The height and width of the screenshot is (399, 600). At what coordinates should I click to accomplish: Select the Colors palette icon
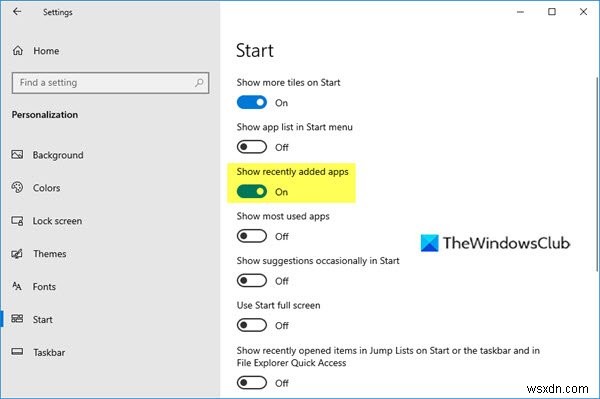[17, 187]
